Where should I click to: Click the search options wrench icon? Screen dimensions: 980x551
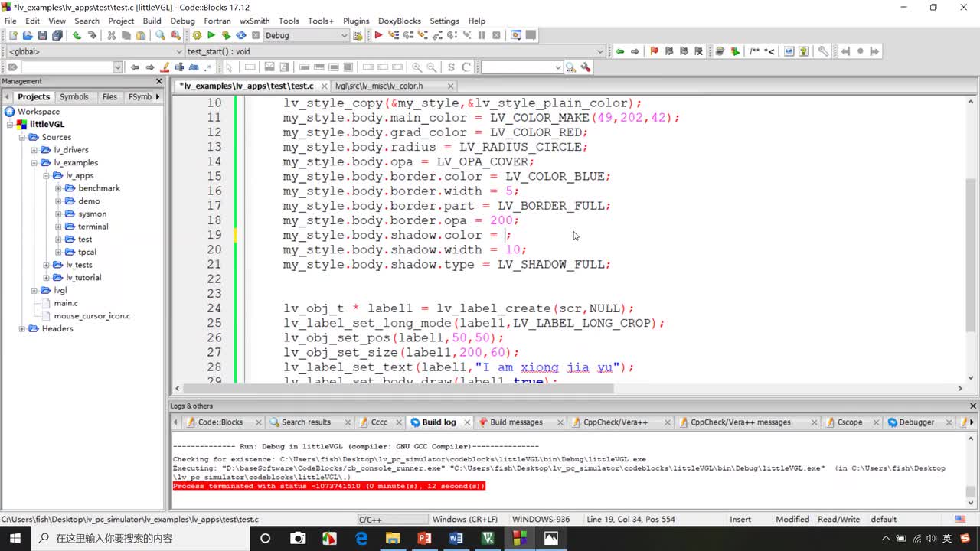tap(586, 67)
